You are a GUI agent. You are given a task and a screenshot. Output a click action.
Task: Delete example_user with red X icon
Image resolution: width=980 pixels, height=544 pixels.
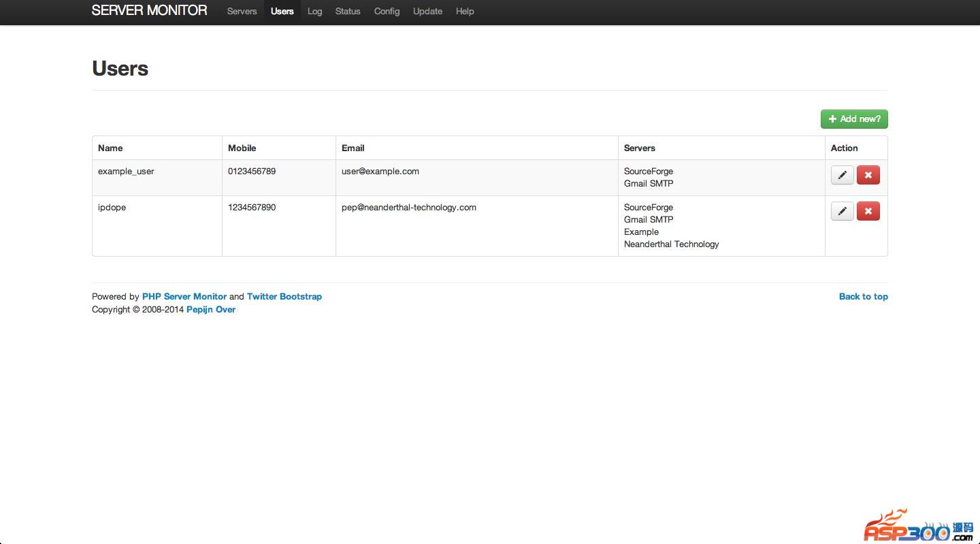(x=868, y=175)
